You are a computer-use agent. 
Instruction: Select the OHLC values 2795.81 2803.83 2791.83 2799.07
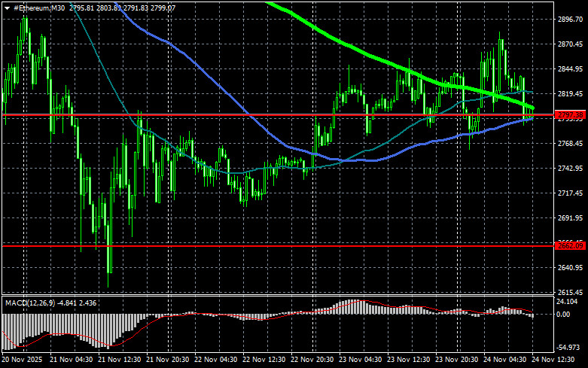pyautogui.click(x=122, y=8)
